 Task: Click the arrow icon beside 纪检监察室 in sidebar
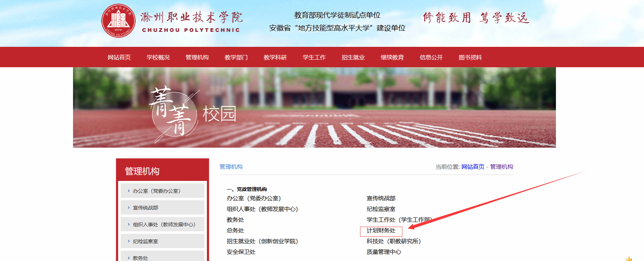129,241
